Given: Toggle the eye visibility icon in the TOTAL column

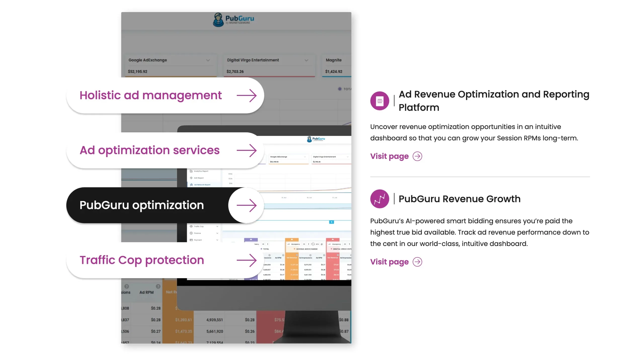Looking at the screenshot, I should (x=263, y=244).
